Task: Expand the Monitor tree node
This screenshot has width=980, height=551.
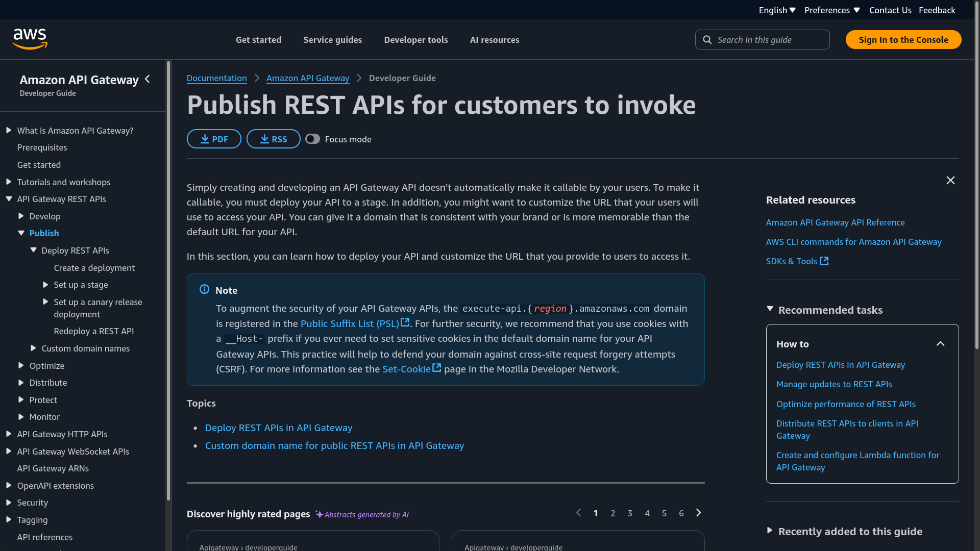Action: click(21, 417)
